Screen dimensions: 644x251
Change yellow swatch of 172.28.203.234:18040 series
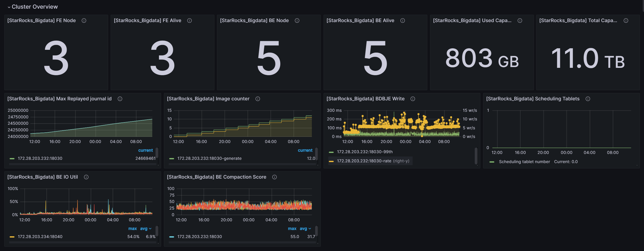(x=12, y=237)
